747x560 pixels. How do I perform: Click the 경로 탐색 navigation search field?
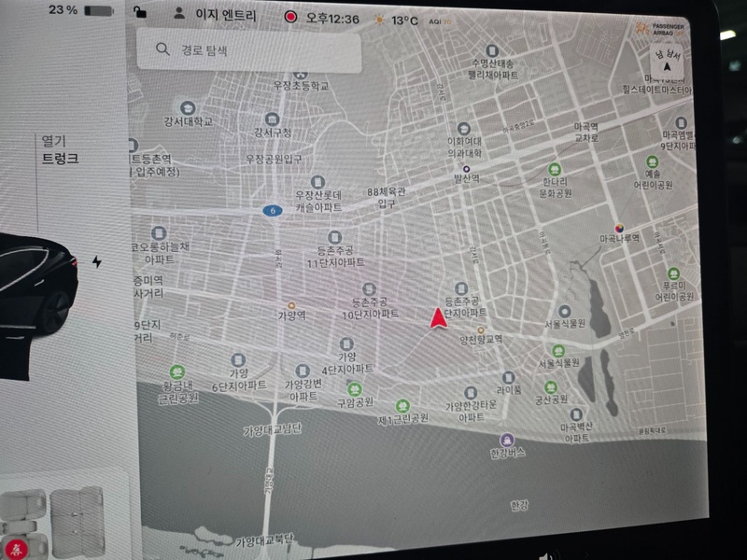248,49
